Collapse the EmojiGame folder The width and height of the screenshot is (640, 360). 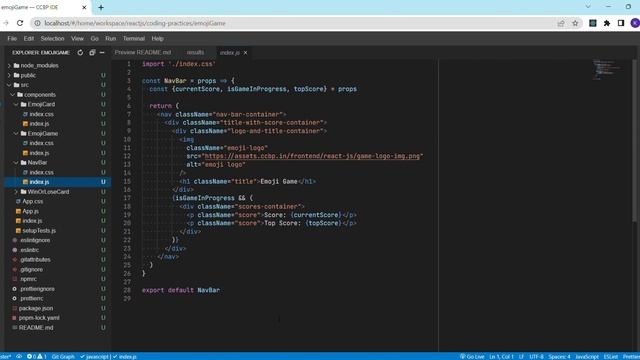click(42, 133)
